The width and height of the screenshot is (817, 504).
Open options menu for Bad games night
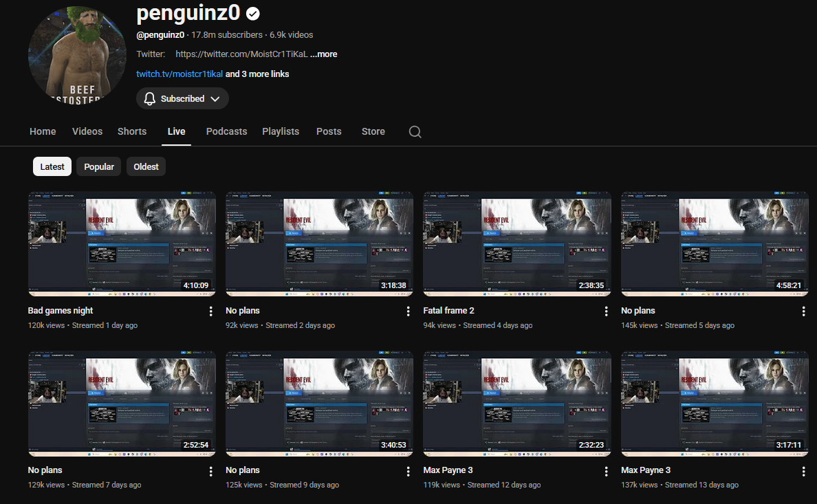click(x=210, y=311)
